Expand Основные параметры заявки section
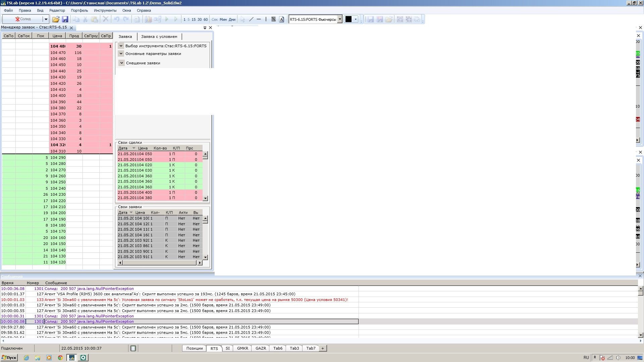Screen dimensions: 644x362 coord(121,54)
